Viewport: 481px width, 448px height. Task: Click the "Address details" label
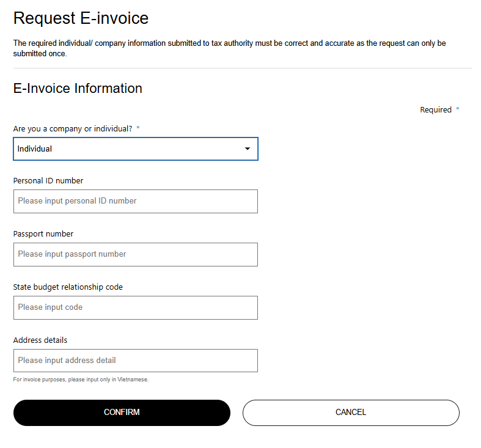[x=40, y=340]
